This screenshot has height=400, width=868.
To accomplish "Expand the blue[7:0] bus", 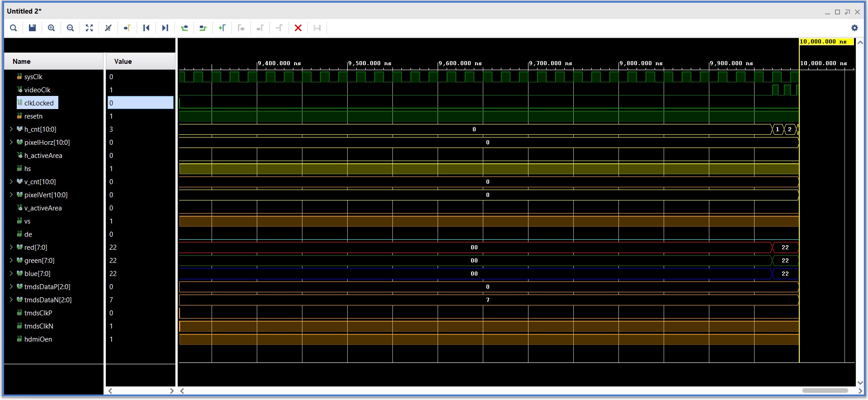I will [11, 274].
